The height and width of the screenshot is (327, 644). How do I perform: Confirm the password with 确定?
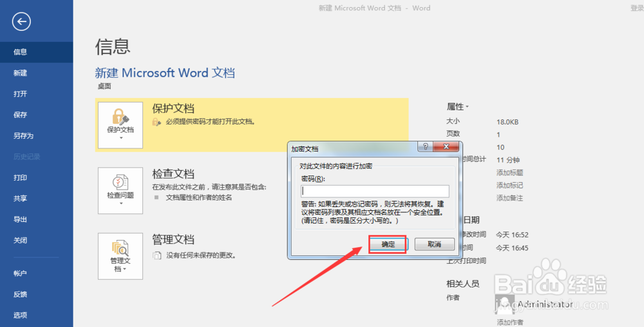(388, 244)
